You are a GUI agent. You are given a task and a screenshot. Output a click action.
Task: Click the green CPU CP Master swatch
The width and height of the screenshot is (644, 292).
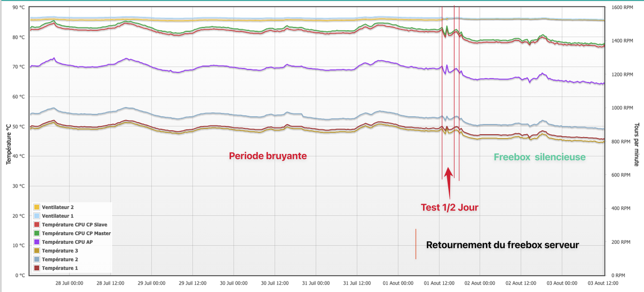pyautogui.click(x=36, y=233)
